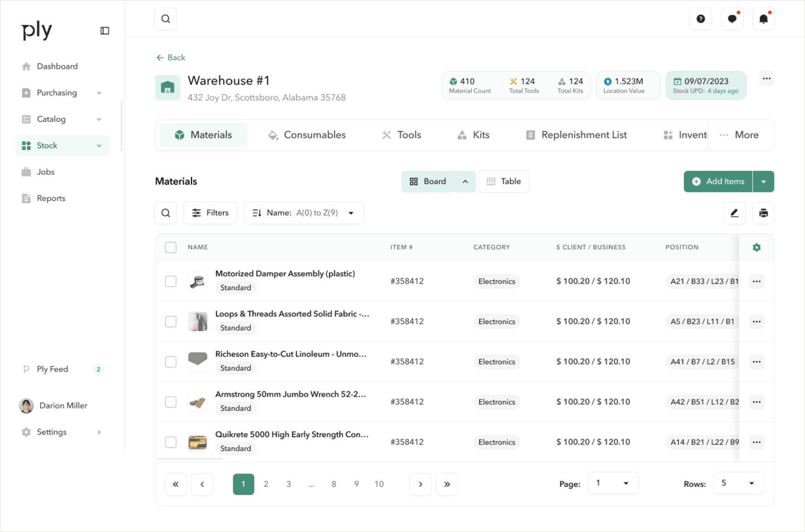Screen dimensions: 805x532
Task: Switch to the Tools tab
Action: (x=401, y=135)
